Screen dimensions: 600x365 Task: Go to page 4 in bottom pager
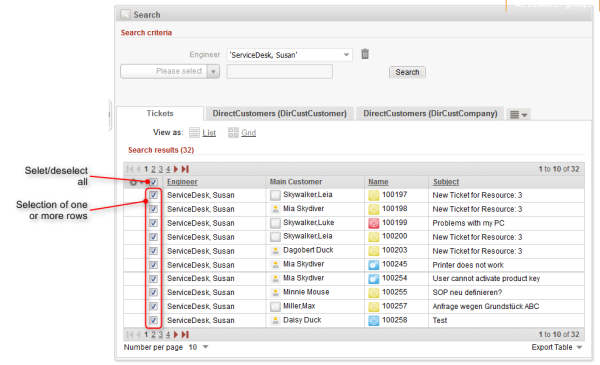tap(168, 335)
